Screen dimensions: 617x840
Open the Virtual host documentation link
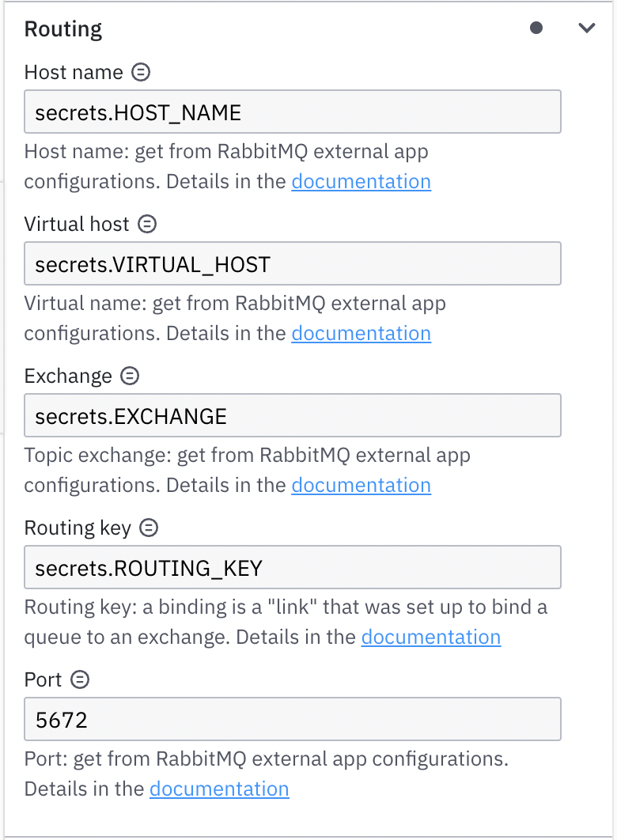click(361, 333)
